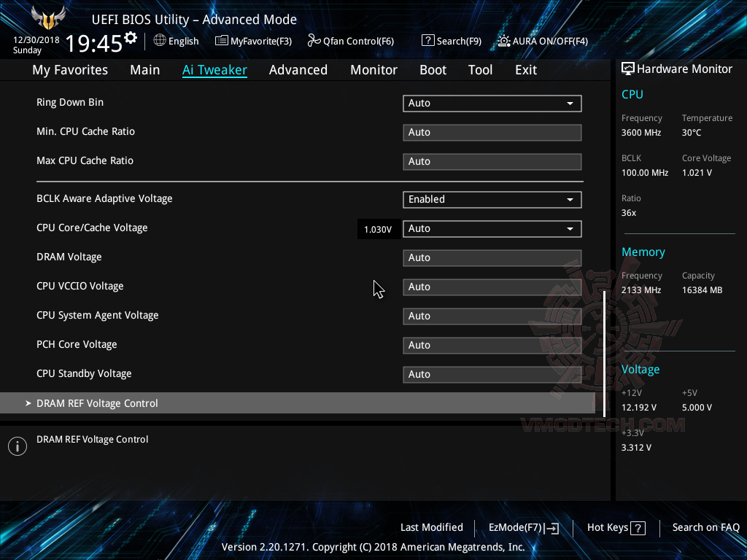Open Search on FAQ

coord(705,527)
